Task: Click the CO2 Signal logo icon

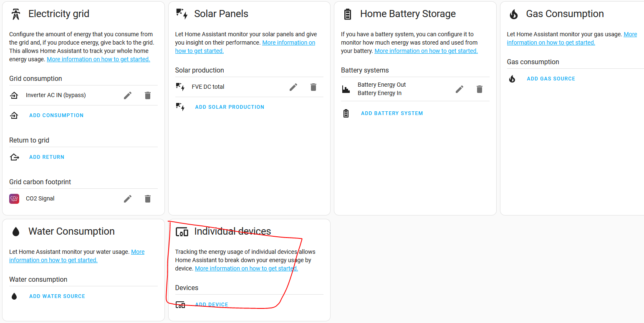Action: coord(14,199)
